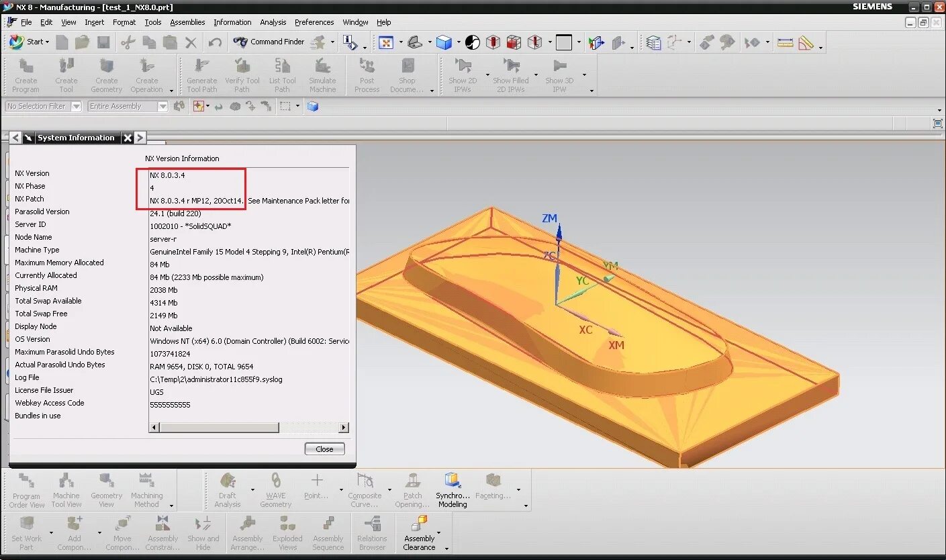Click Relations Browser icon
946x560 pixels.
point(372,533)
